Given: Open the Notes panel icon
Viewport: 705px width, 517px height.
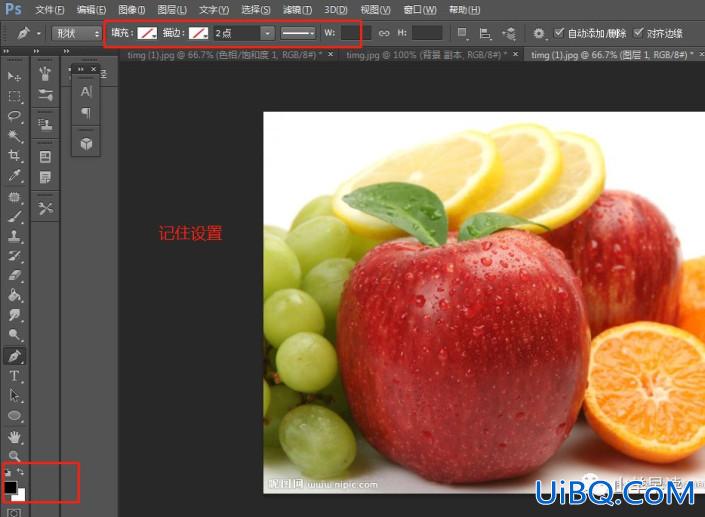Looking at the screenshot, I should (45, 177).
